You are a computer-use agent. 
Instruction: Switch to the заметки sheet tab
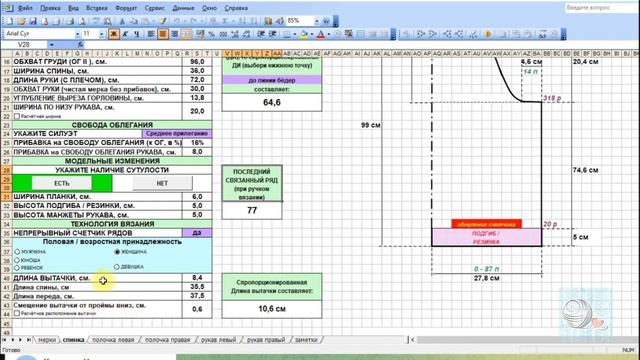click(x=306, y=340)
